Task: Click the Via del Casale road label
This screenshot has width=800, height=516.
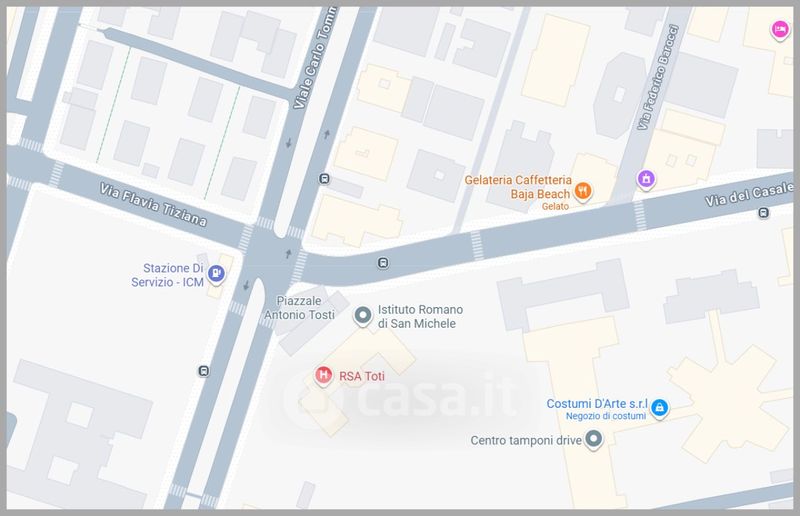Action: (749, 194)
